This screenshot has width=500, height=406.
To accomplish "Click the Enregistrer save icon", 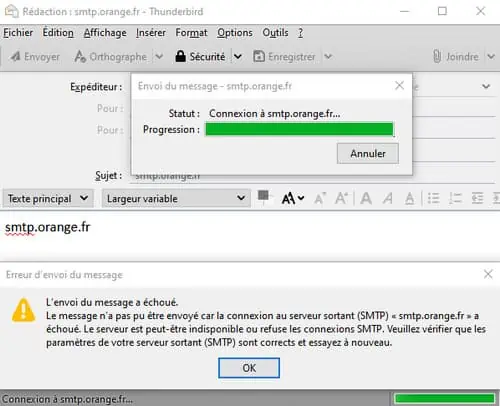I will pos(259,57).
